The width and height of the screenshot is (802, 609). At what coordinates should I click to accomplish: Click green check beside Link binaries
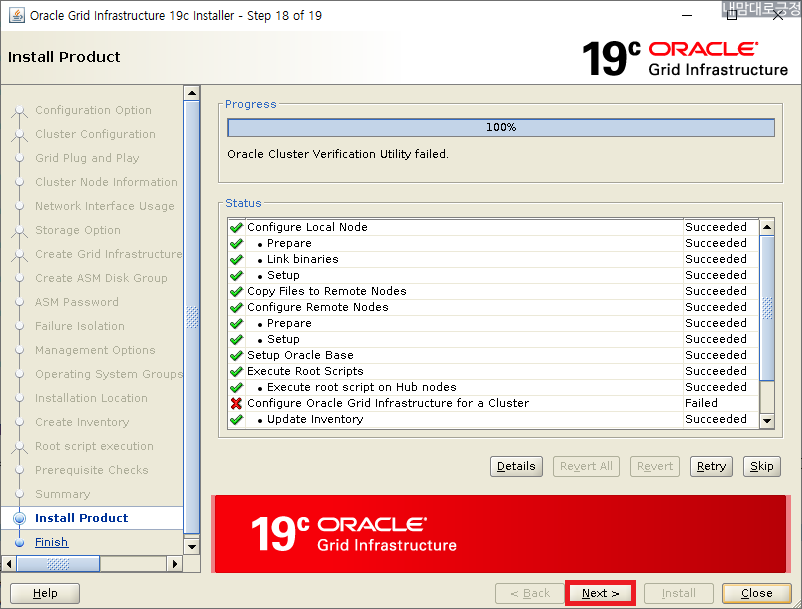[x=236, y=260]
